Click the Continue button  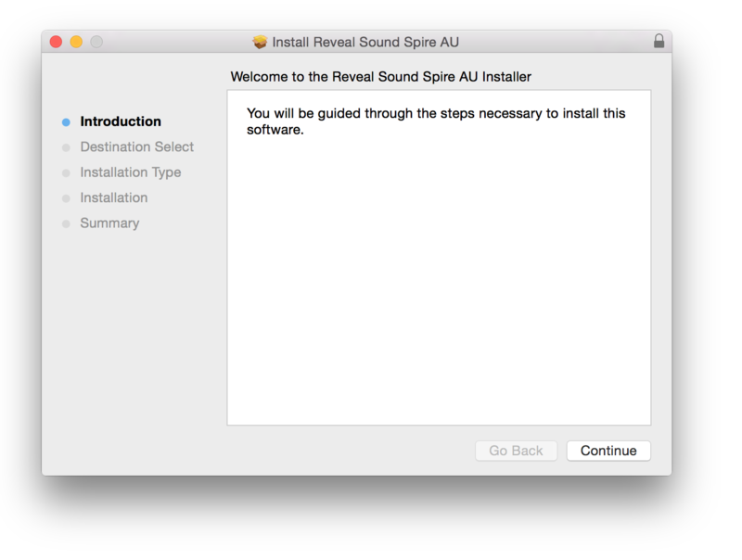point(608,451)
